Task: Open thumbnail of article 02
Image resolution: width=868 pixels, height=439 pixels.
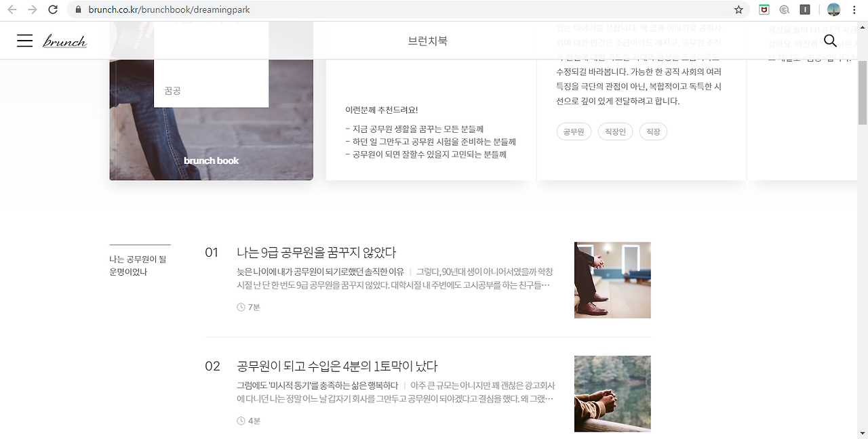Action: tap(612, 394)
